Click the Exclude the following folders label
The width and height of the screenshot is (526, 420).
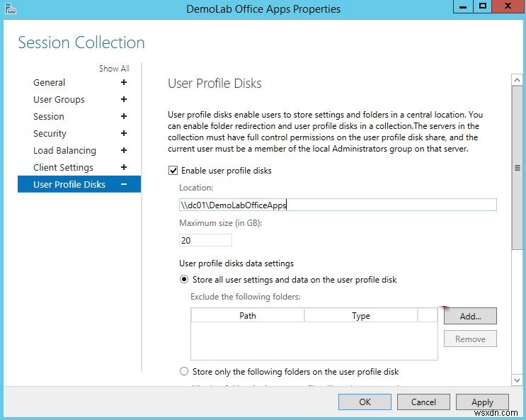[x=245, y=297]
